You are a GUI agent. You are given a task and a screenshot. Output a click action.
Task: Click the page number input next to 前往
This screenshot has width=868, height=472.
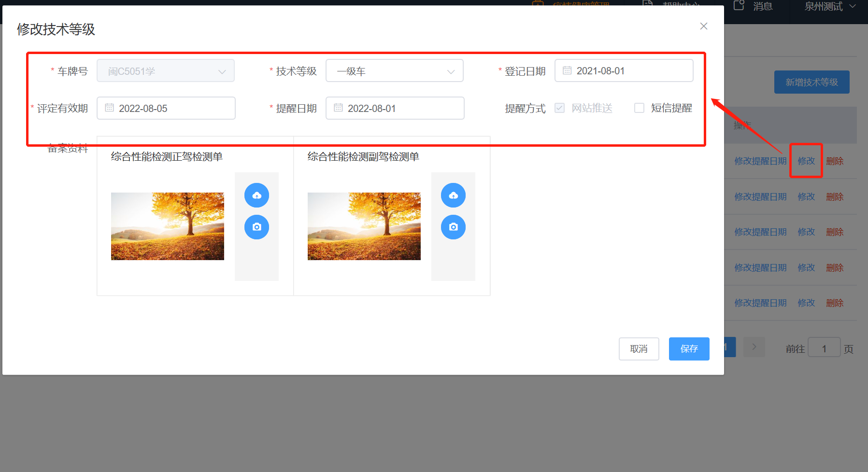click(824, 347)
